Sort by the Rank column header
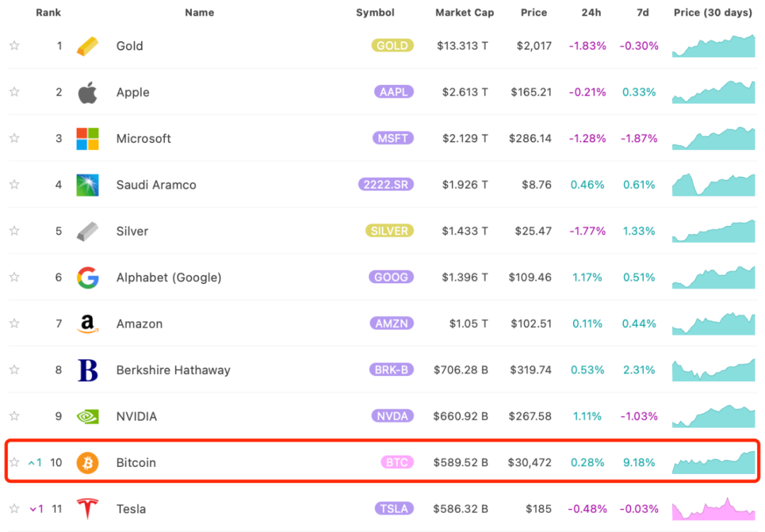765x532 pixels. pos(48,13)
